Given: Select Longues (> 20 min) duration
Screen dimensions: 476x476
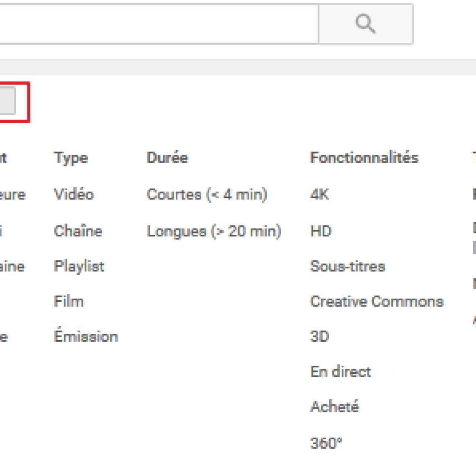Looking at the screenshot, I should coord(214,231).
